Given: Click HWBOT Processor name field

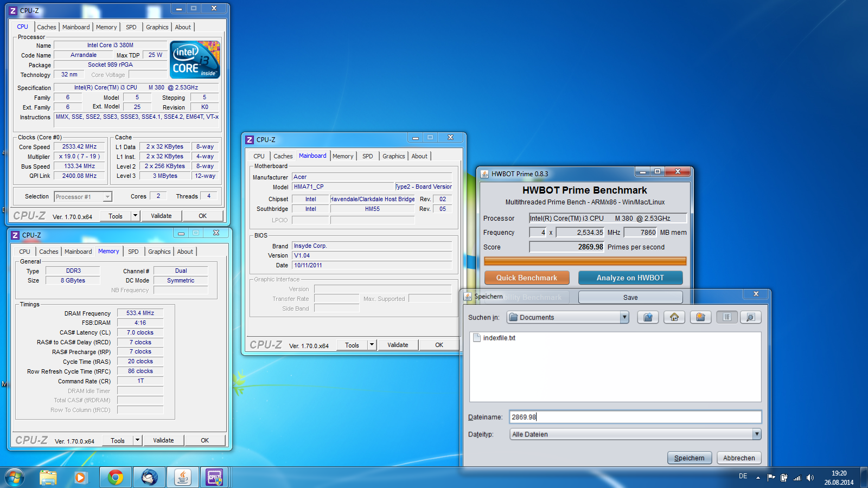Looking at the screenshot, I should point(608,218).
